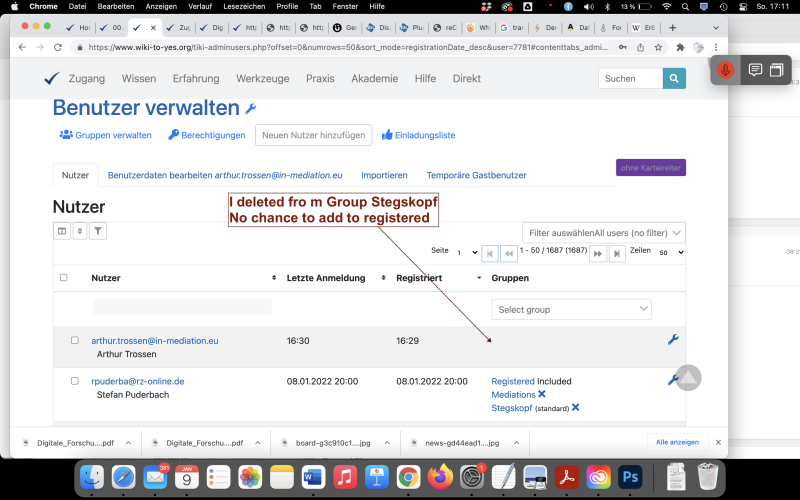
Task: Open the Zeilen rows-per-page dropdown
Action: pyautogui.click(x=670, y=253)
